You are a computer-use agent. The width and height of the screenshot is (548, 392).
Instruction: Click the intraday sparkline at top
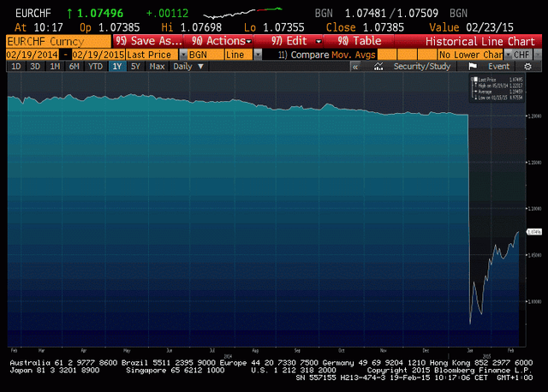[243, 13]
